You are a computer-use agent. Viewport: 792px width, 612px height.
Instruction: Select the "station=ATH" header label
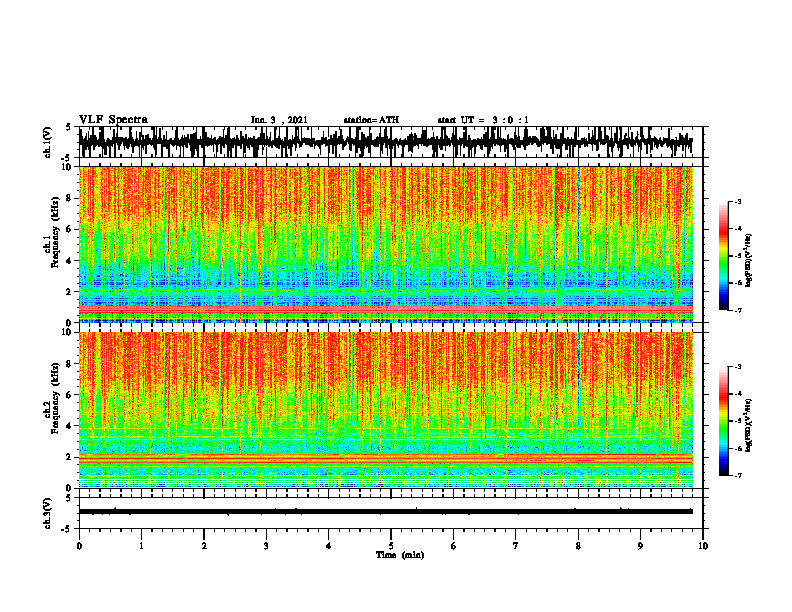pyautogui.click(x=371, y=120)
